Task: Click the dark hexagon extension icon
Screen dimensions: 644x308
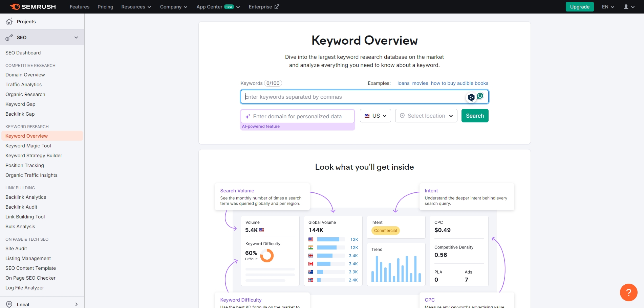Action: coord(471,97)
